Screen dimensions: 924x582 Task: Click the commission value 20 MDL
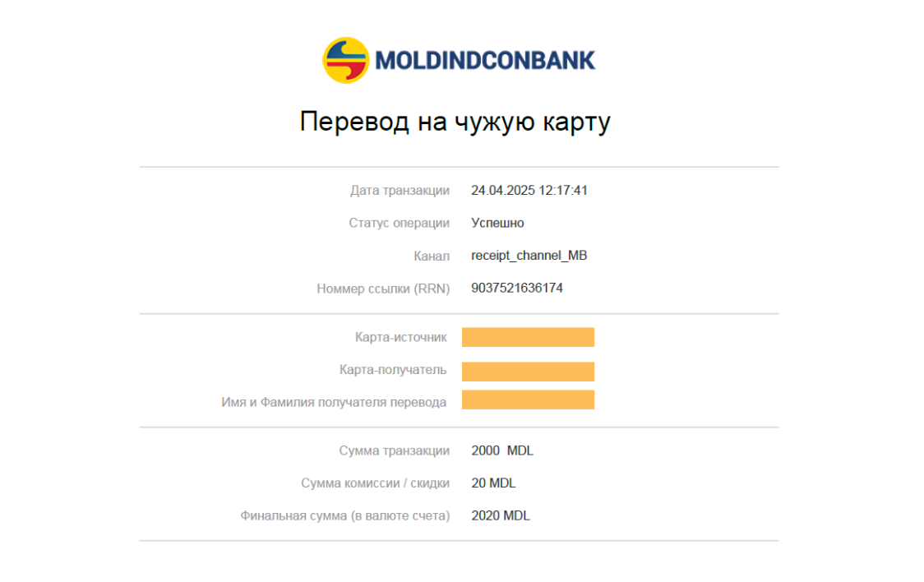click(x=493, y=483)
